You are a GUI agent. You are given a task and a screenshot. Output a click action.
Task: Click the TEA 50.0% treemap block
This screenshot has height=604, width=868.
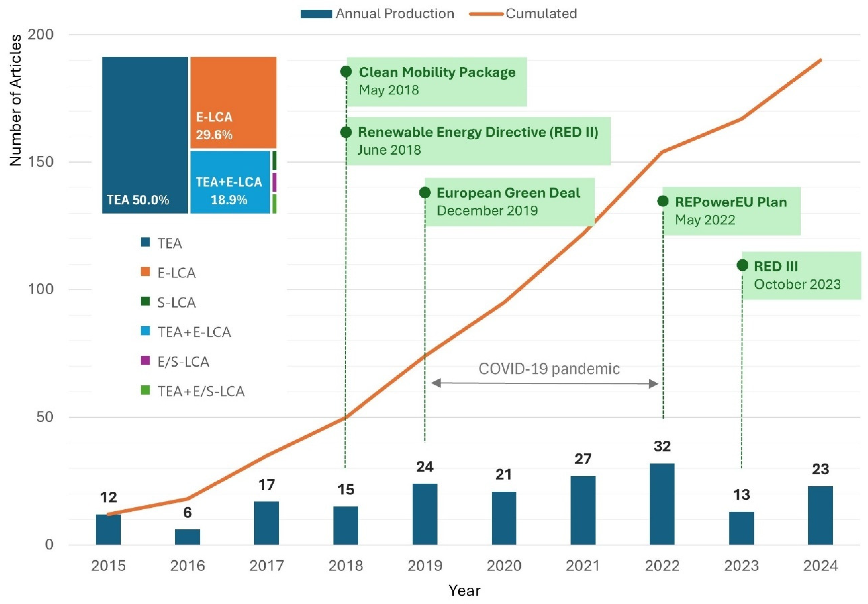click(145, 135)
